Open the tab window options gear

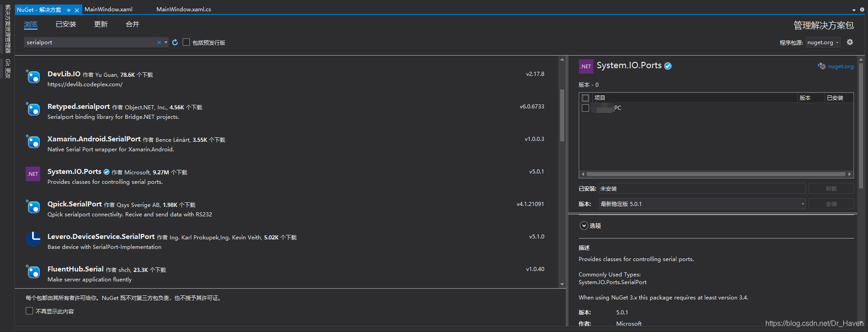[862, 9]
